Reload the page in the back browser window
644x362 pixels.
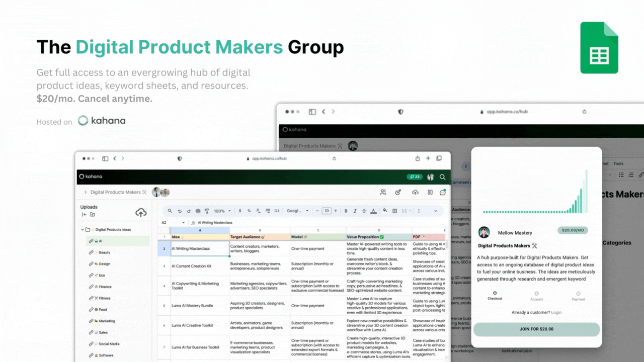(x=584, y=112)
